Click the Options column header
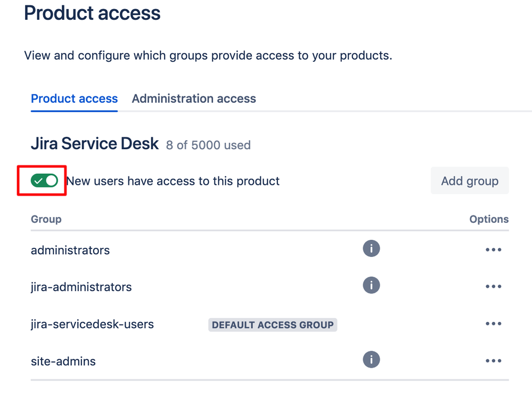The height and width of the screenshot is (413, 532). [x=489, y=219]
